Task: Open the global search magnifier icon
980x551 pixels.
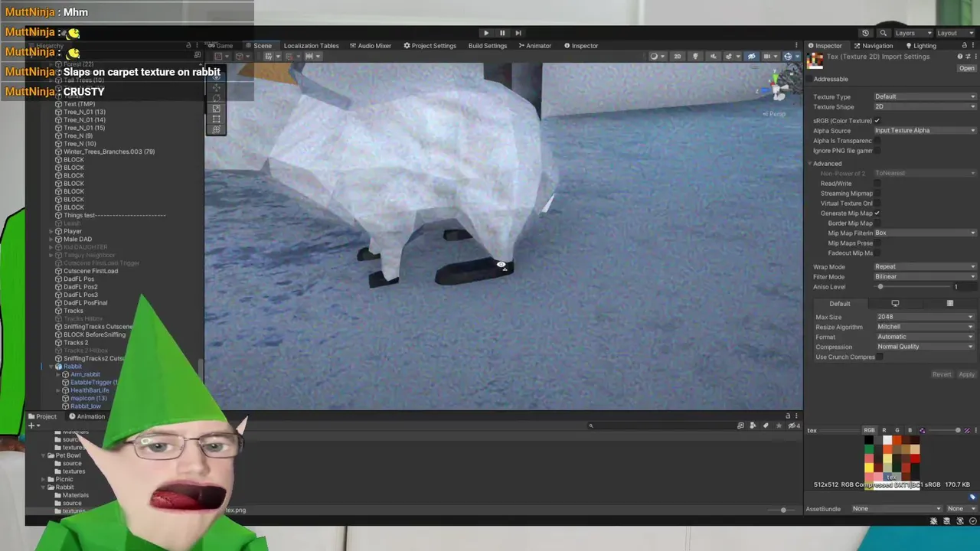Action: (883, 33)
